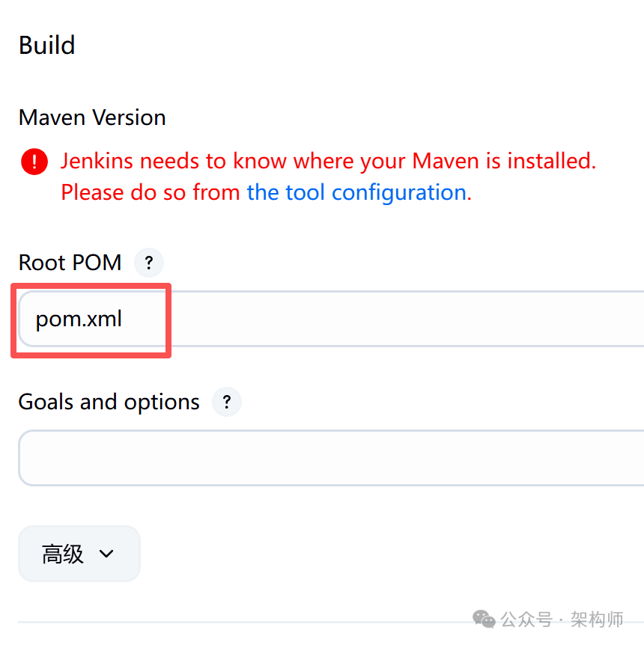The width and height of the screenshot is (644, 645).
Task: Click the 公众号 watermark text
Action: click(x=526, y=620)
